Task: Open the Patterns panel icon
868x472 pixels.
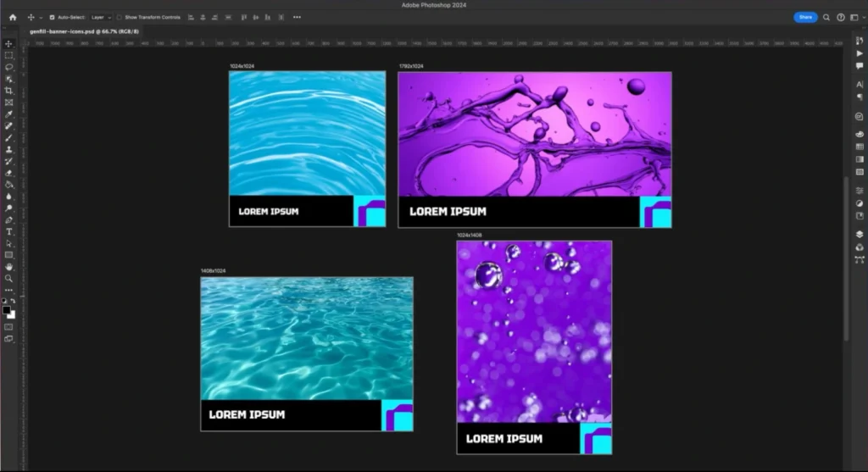Action: click(x=860, y=172)
